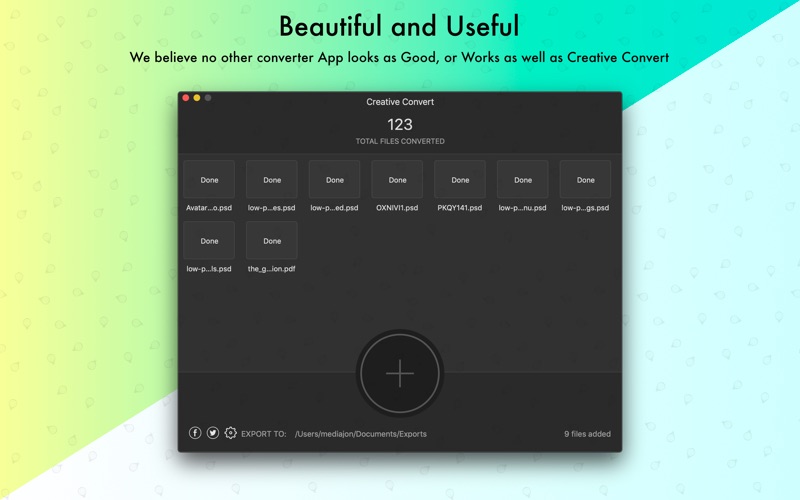Close the Creative Convert window

click(x=186, y=97)
